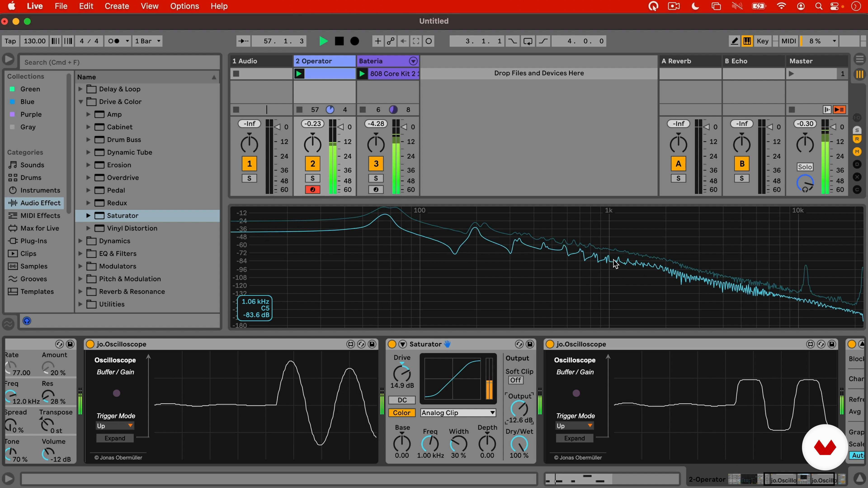Screen dimensions: 868x488
Task: Expand the Saturator folder
Action: click(x=88, y=216)
